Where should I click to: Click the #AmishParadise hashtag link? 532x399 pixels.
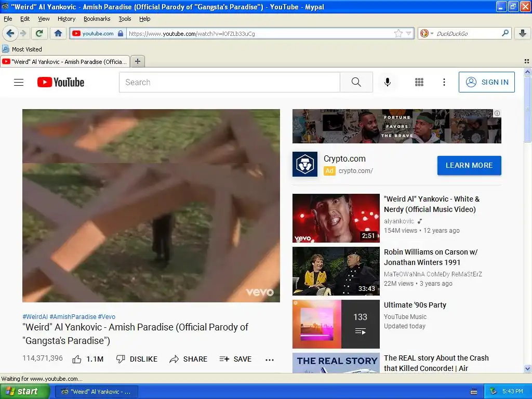click(73, 316)
